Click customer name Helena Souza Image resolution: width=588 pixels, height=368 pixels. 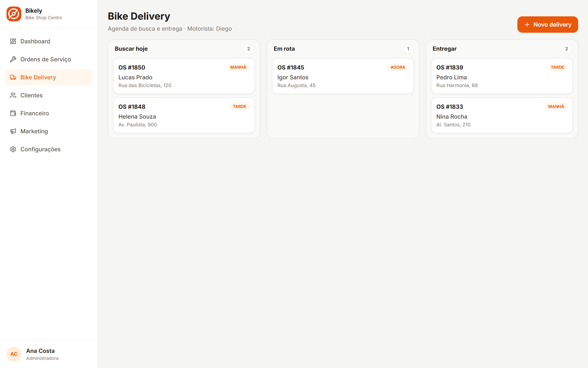click(137, 117)
